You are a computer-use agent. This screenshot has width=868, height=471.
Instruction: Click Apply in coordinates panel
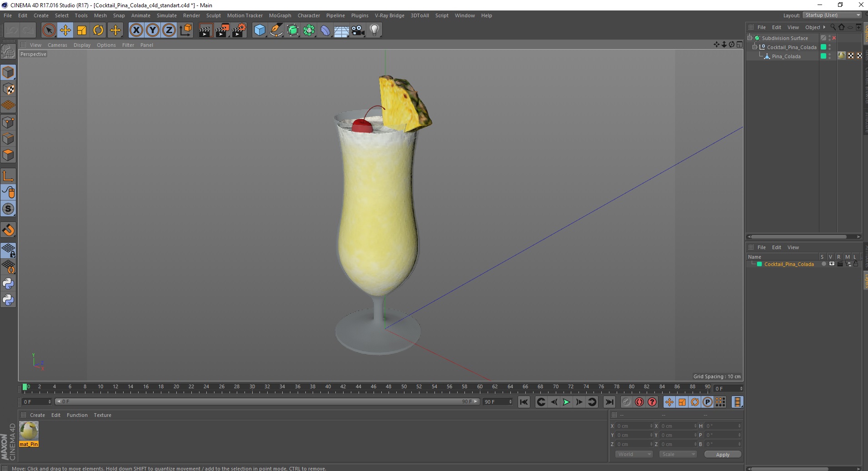(723, 455)
